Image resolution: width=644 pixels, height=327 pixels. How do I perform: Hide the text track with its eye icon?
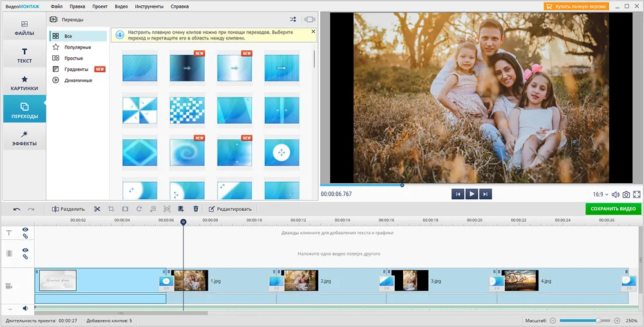(26, 230)
